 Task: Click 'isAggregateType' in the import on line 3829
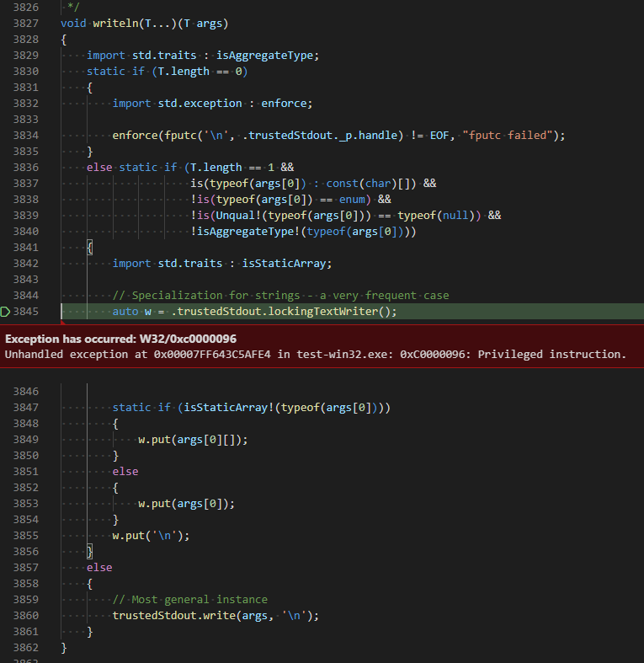coord(264,56)
